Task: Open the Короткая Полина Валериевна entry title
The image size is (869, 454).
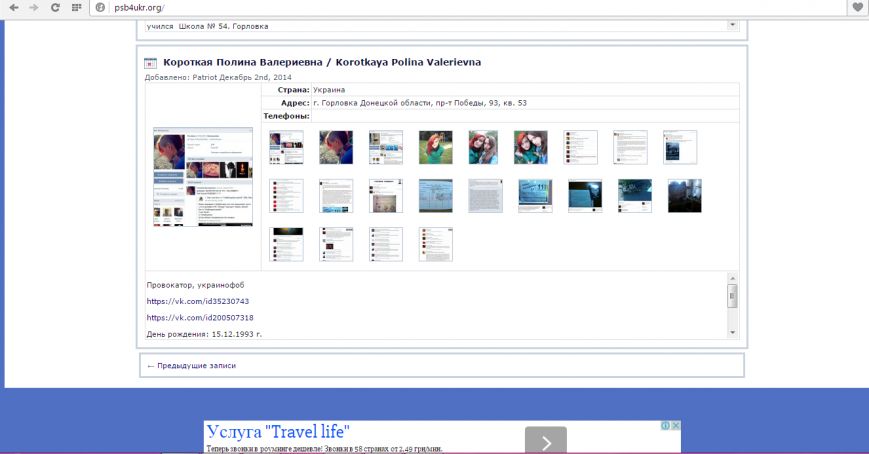Action: (322, 62)
